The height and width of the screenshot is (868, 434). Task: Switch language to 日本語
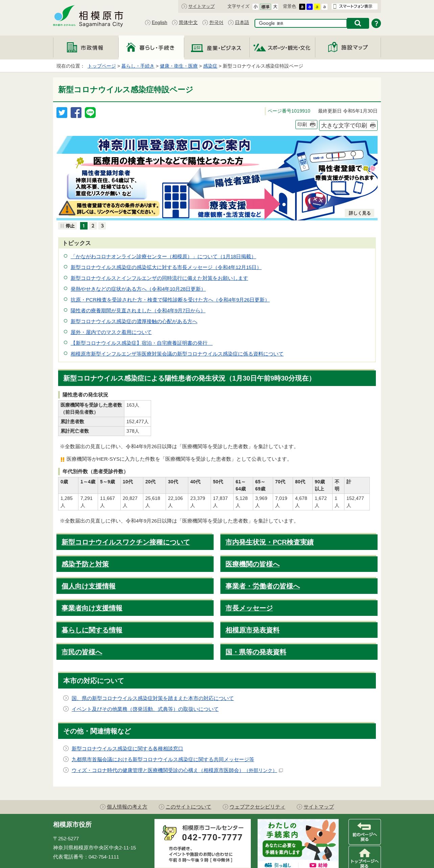click(x=242, y=23)
